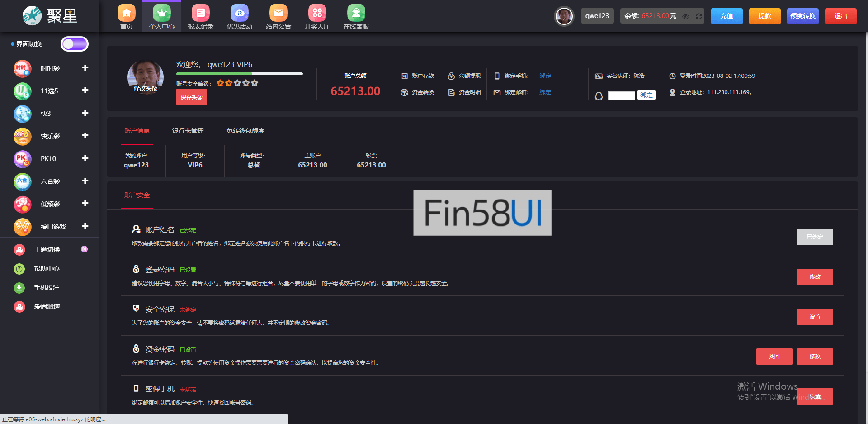Image resolution: width=868 pixels, height=424 pixels.
Task: Click the QQ binding input field
Action: coord(621,95)
